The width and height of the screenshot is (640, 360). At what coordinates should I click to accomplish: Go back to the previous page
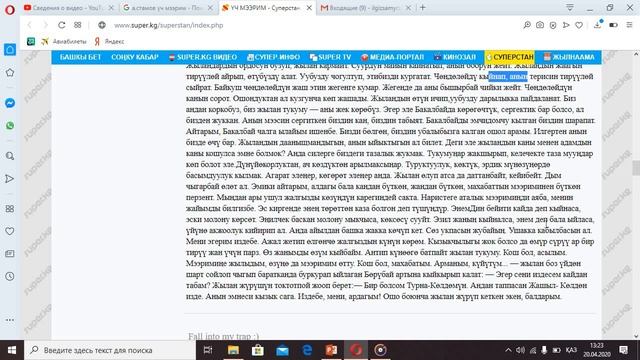point(30,25)
